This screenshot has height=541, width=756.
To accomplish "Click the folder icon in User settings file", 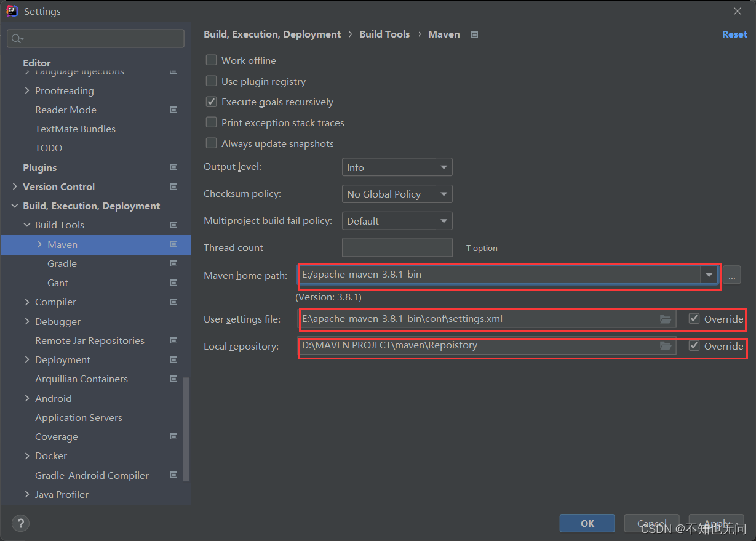I will point(665,319).
